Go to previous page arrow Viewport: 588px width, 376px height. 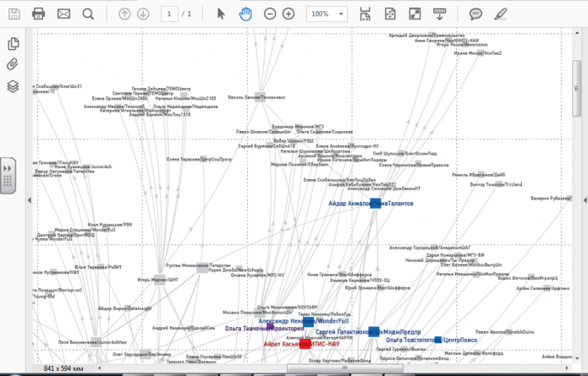(x=125, y=14)
